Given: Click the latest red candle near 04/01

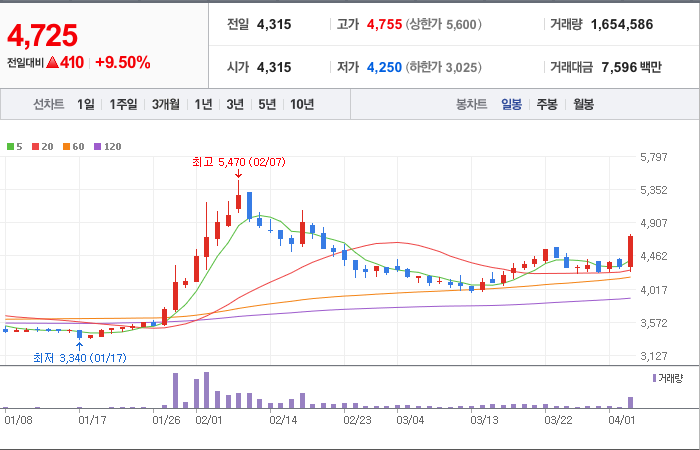Looking at the screenshot, I should click(630, 251).
